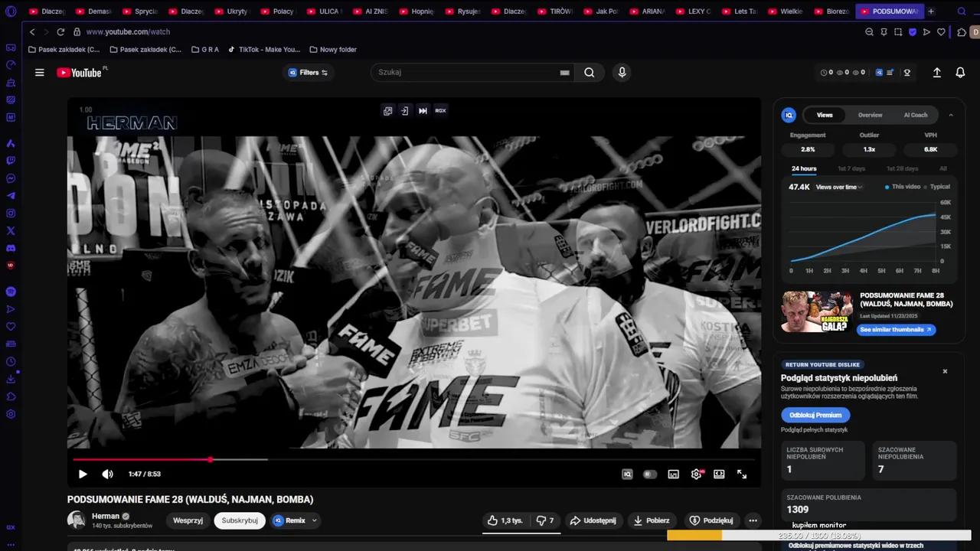
Task: Close the Return YouTube Dislike panel
Action: [945, 371]
